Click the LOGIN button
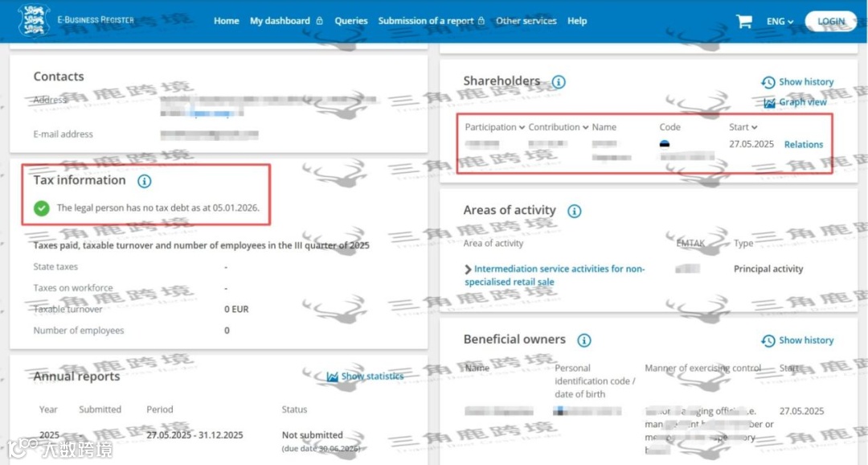This screenshot has width=868, height=465. click(830, 21)
